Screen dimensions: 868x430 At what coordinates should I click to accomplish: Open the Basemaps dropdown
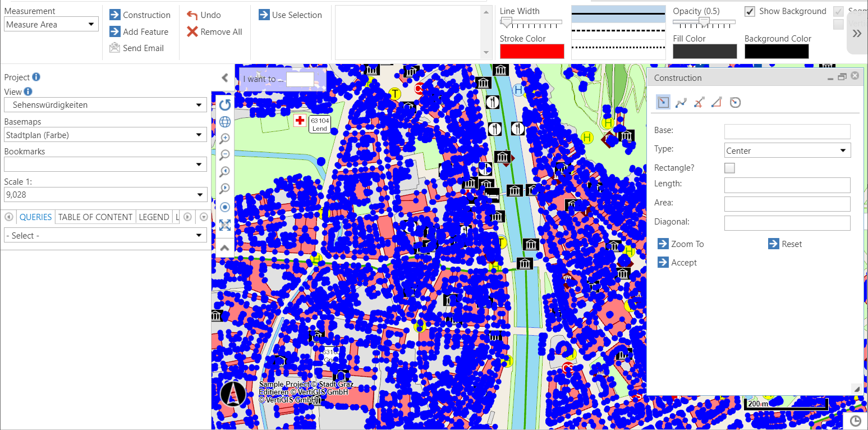pos(105,135)
